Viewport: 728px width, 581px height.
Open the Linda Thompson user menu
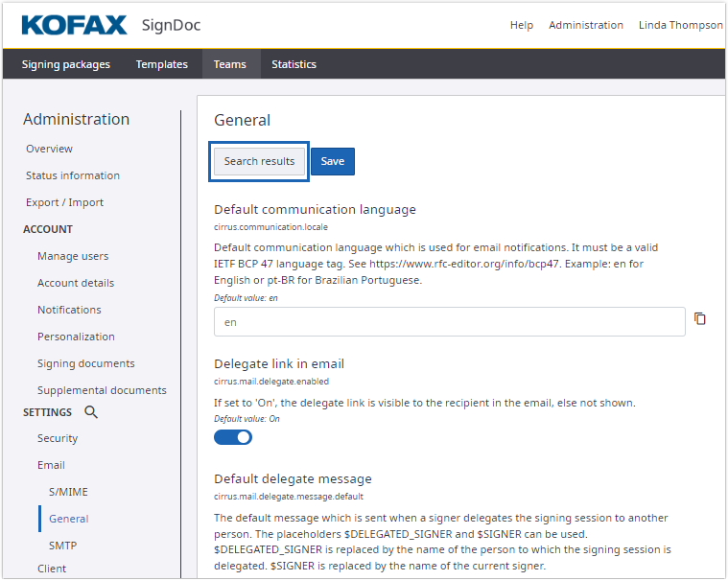[680, 25]
